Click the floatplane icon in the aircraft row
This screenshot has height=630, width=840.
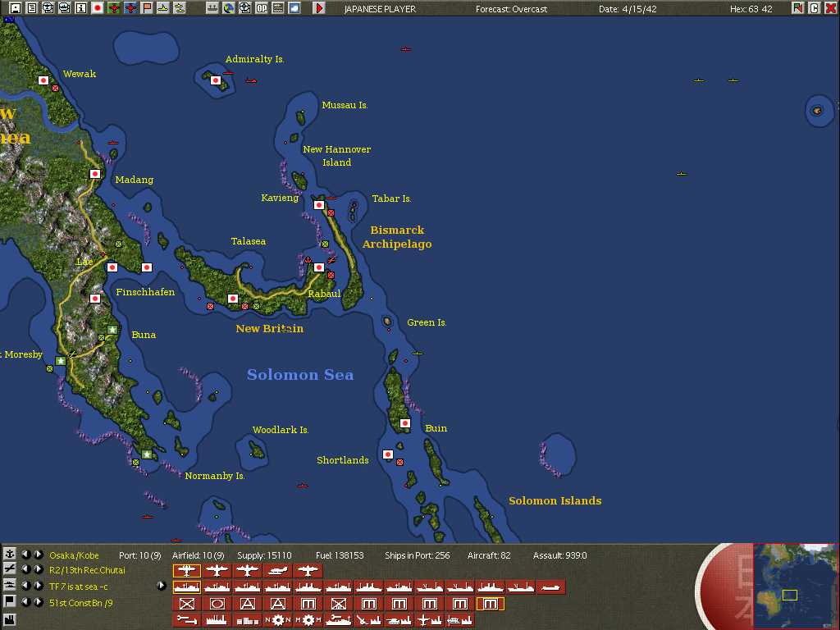[x=277, y=571]
